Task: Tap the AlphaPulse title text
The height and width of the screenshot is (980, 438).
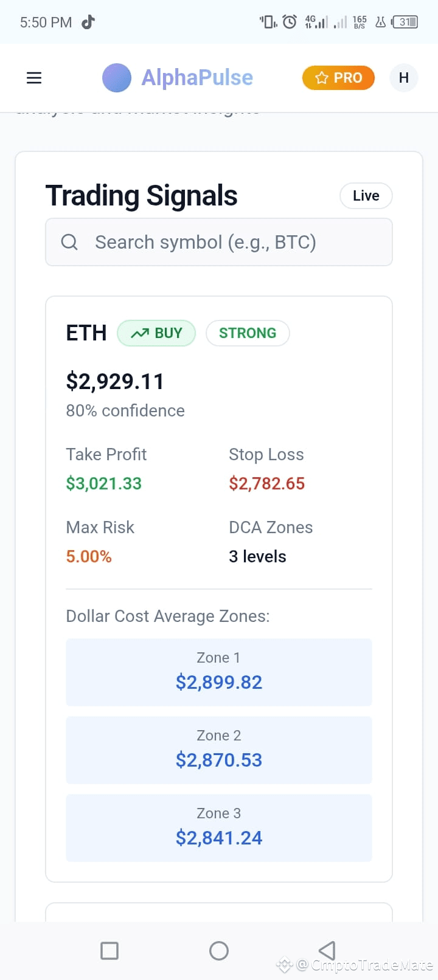Action: click(x=197, y=78)
